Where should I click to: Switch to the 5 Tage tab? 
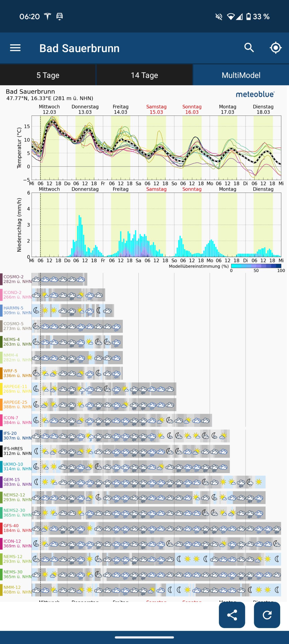[48, 75]
